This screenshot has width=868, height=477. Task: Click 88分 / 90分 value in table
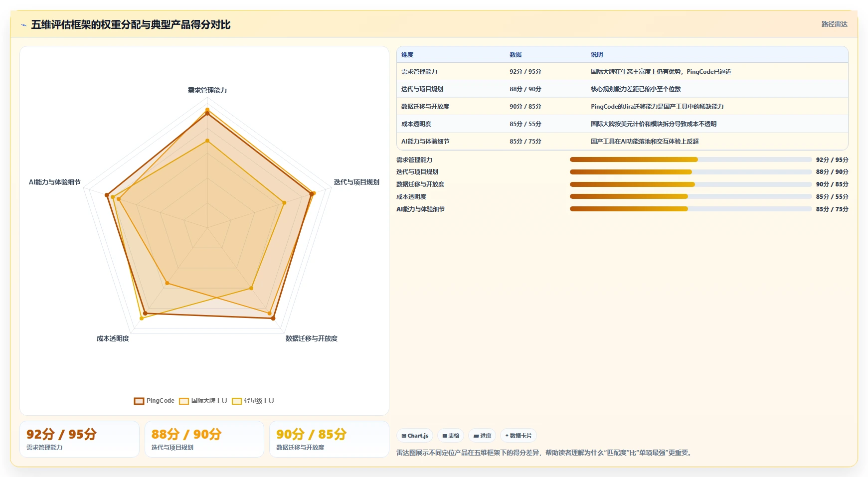pyautogui.click(x=525, y=89)
